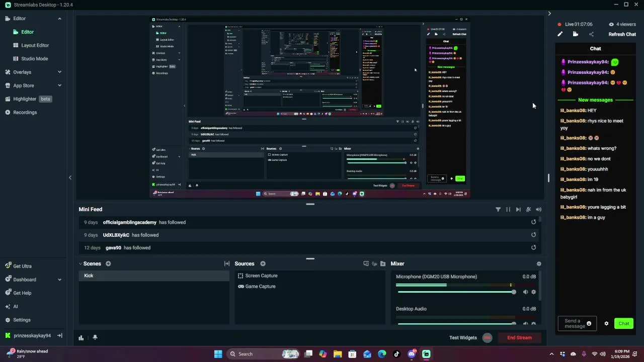
Task: Edit stream info with the pencil icon
Action: point(560,34)
